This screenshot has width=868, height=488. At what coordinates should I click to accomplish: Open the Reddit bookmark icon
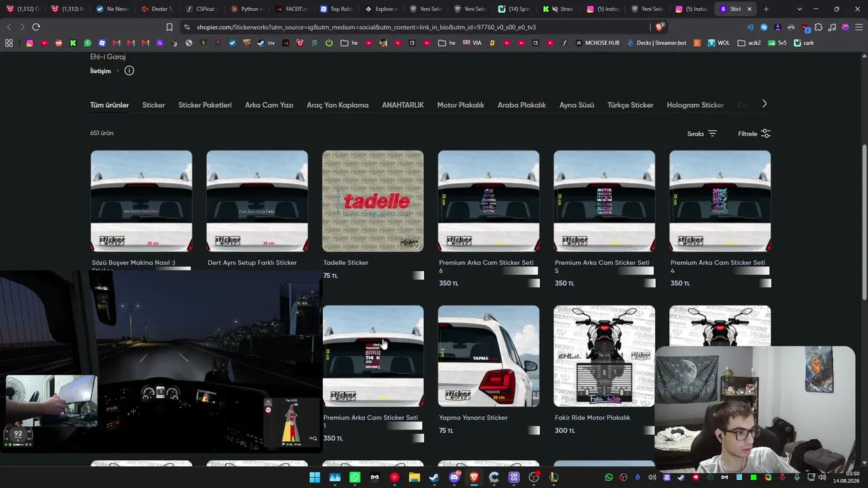coord(59,43)
